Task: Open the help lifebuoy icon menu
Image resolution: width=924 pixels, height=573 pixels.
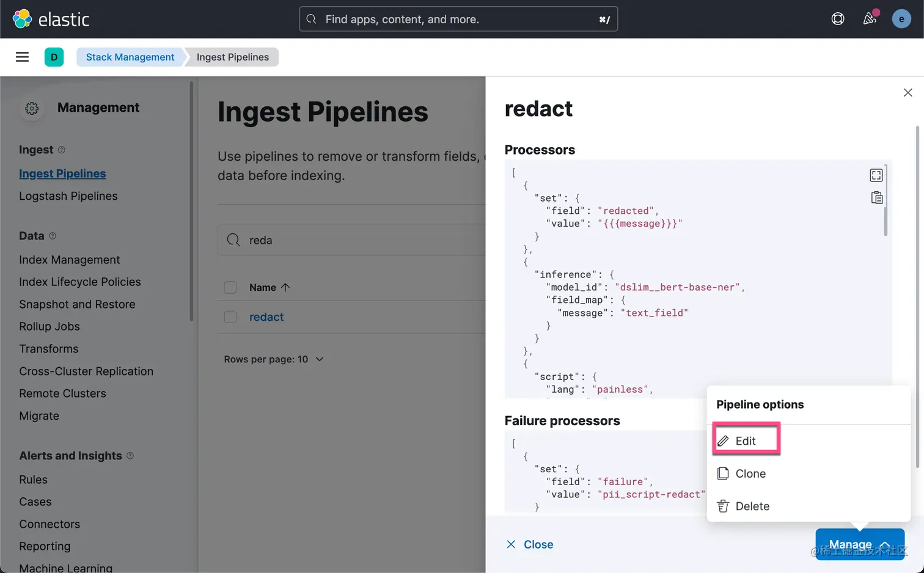Action: [838, 19]
